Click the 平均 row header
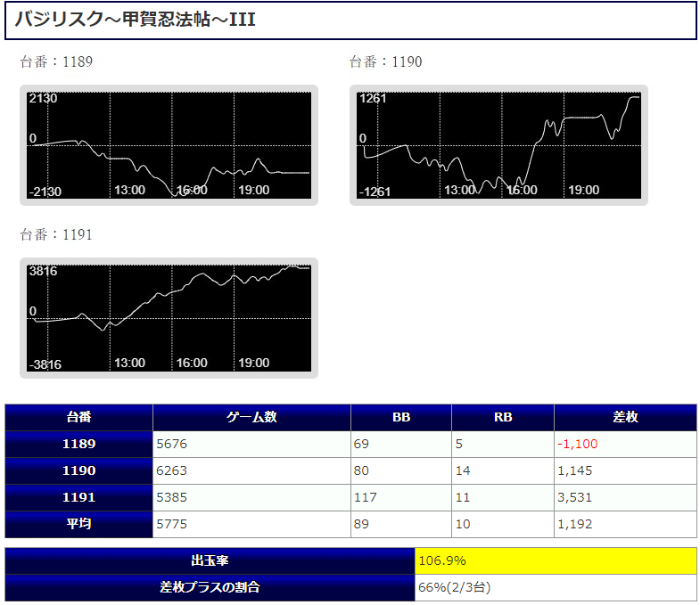 (x=78, y=524)
